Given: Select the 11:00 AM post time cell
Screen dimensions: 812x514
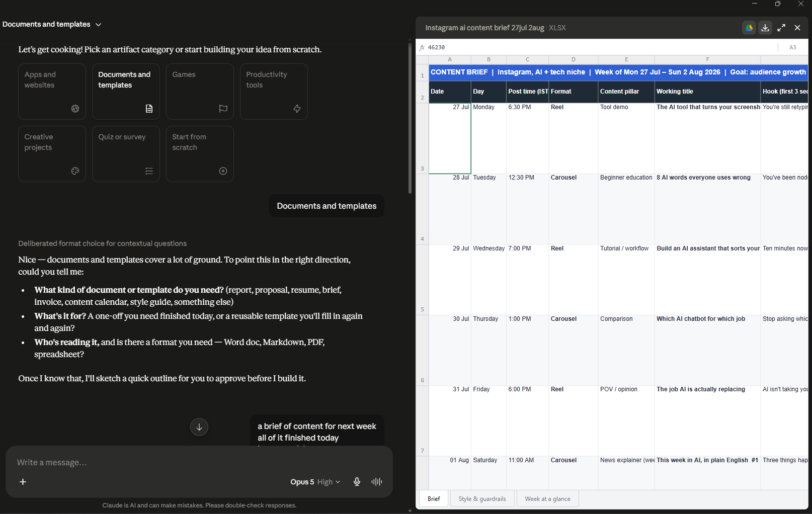Looking at the screenshot, I should point(527,473).
